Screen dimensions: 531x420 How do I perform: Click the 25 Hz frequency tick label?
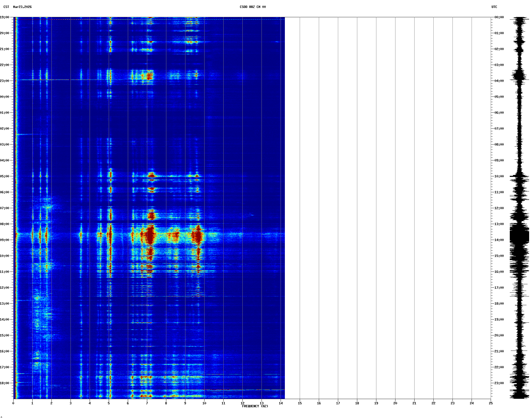(491, 403)
